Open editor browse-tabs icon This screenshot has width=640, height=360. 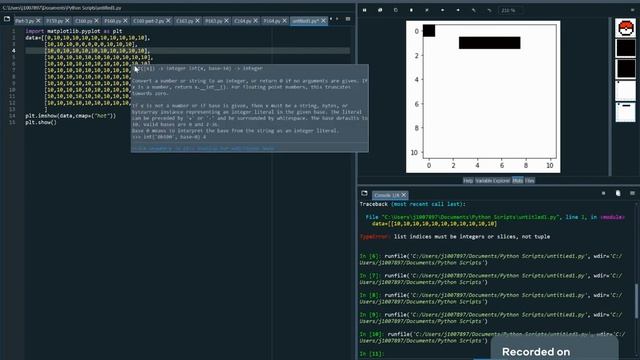pyautogui.click(x=7, y=19)
